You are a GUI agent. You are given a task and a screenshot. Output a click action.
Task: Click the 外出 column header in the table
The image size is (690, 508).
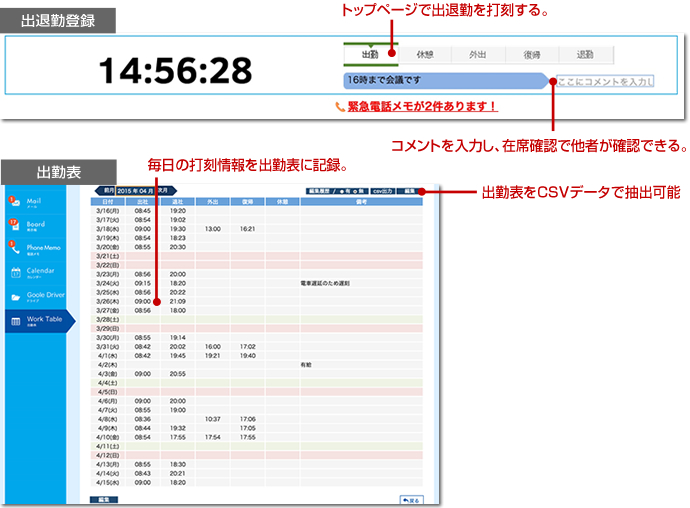click(x=213, y=202)
